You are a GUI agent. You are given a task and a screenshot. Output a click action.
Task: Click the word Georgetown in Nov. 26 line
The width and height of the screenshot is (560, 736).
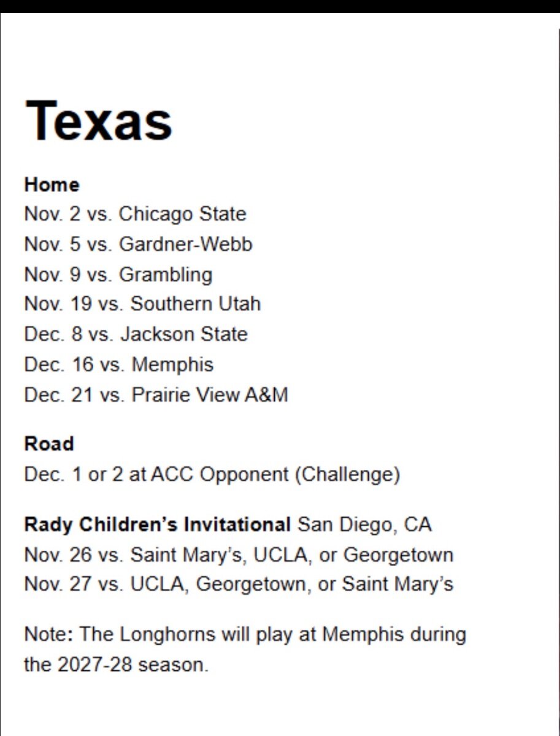398,555
